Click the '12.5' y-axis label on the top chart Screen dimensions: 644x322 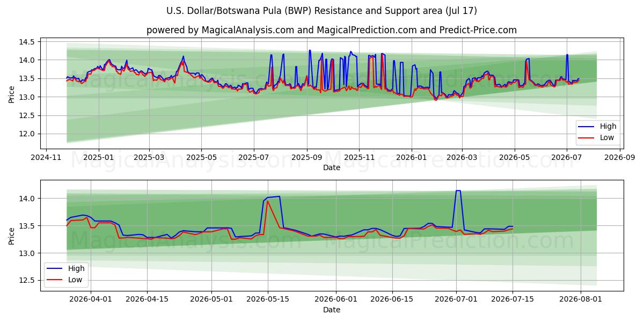pyautogui.click(x=28, y=115)
